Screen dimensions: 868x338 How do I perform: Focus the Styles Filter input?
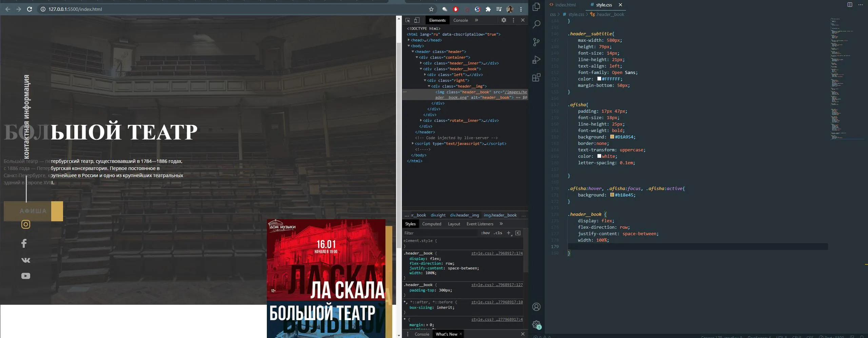click(440, 233)
